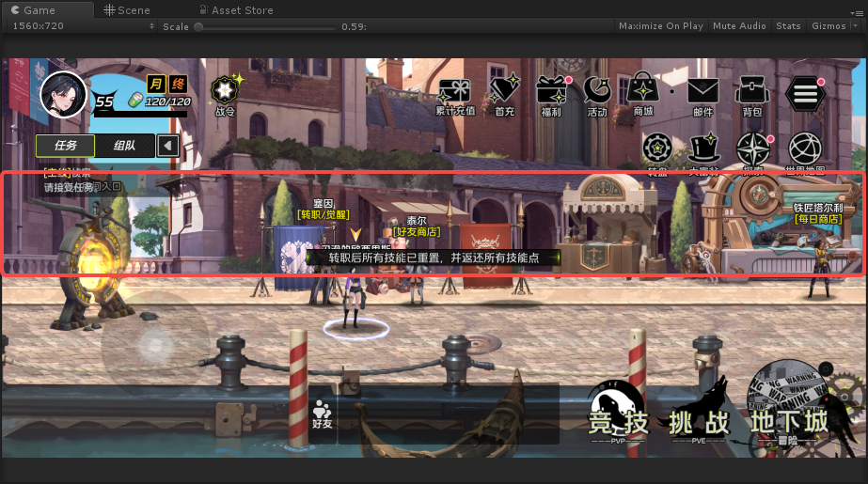Open Unity panel options menu icon
This screenshot has height=484, width=868.
coord(856,13)
